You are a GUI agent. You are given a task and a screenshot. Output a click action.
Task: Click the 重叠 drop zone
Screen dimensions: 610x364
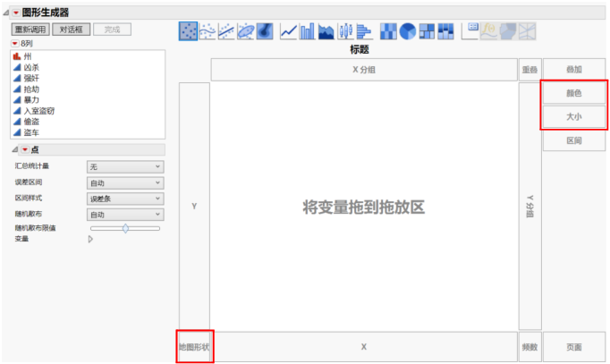click(530, 70)
